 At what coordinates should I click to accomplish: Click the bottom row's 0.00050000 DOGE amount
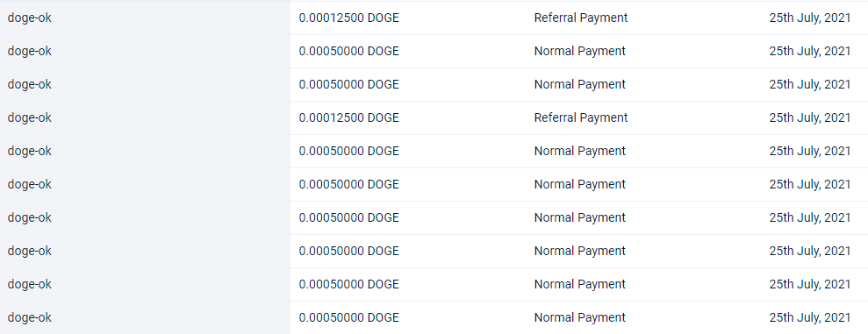coord(348,317)
